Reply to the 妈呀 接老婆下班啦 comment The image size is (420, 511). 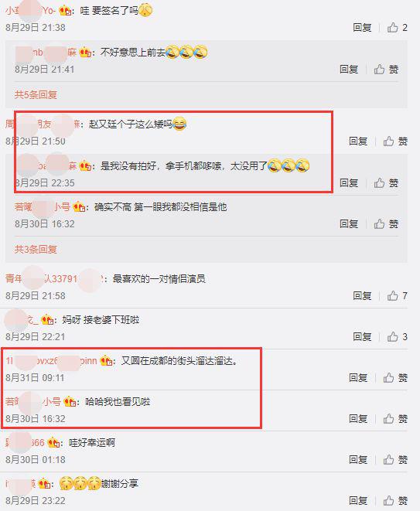tap(362, 336)
